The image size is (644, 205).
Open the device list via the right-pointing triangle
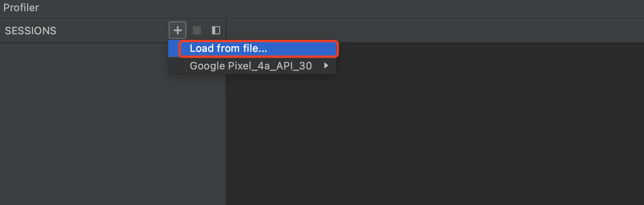[x=326, y=65]
